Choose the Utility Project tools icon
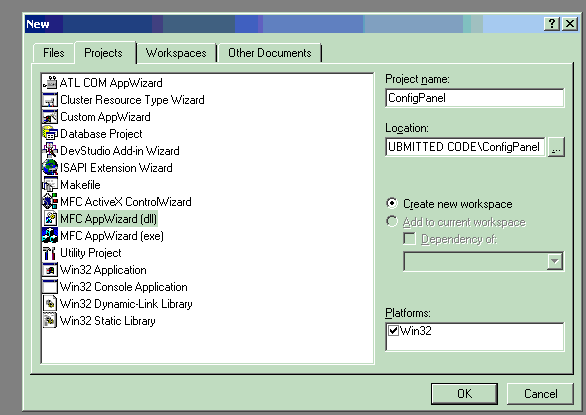The height and width of the screenshot is (415, 586). pyautogui.click(x=50, y=253)
